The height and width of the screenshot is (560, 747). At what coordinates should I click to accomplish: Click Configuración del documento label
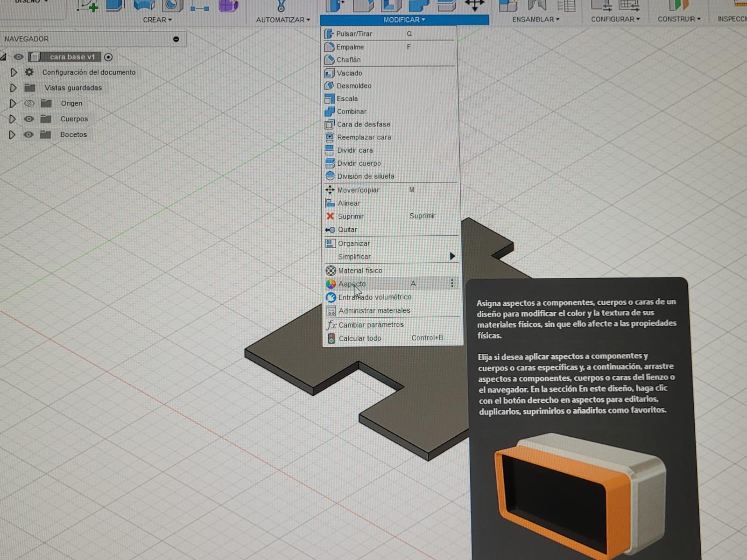[x=89, y=72]
